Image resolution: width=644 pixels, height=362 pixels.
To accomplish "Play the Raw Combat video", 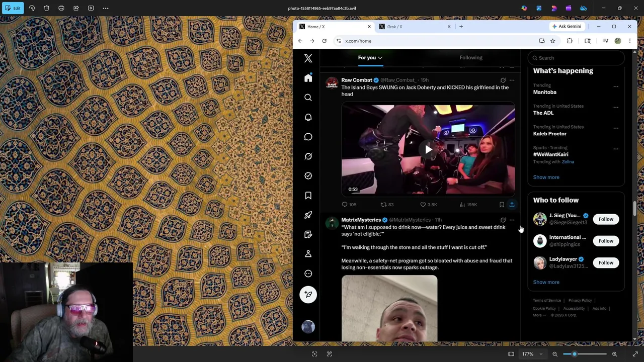I will point(428,149).
